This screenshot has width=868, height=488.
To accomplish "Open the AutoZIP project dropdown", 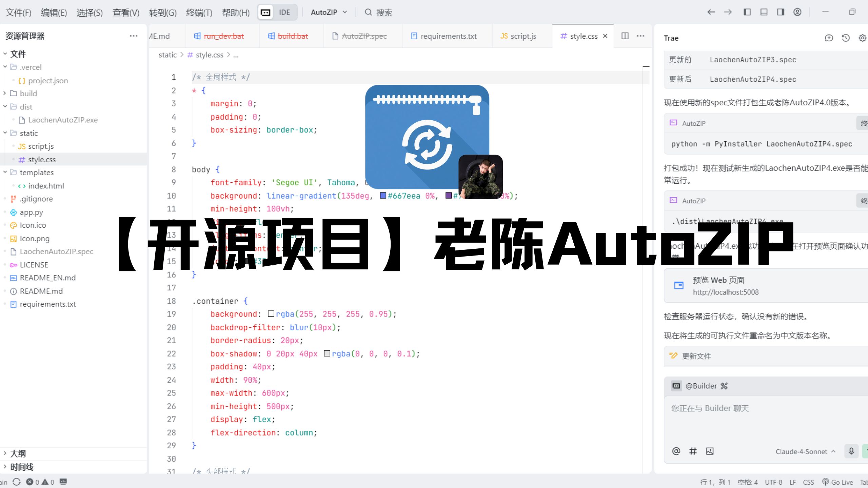I will (329, 12).
